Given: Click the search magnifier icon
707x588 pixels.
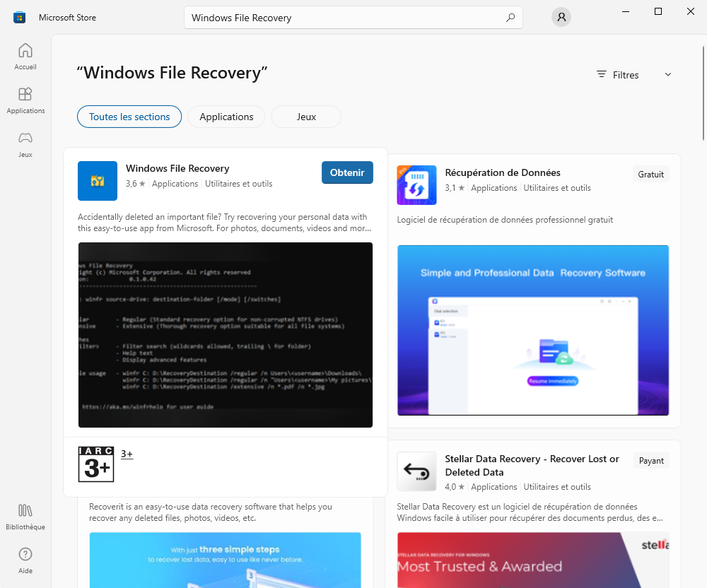Looking at the screenshot, I should (x=510, y=17).
